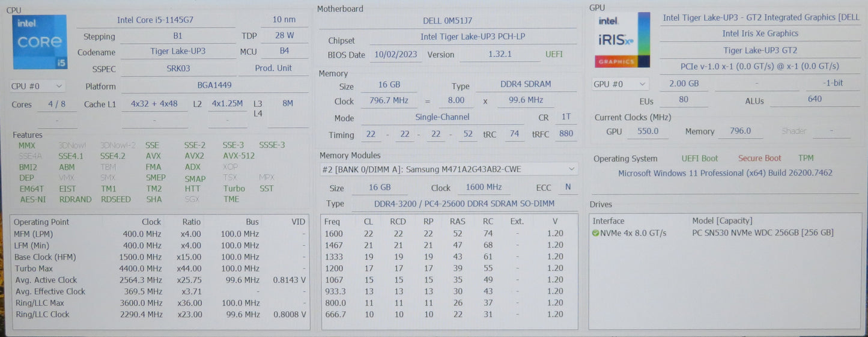Click the AVX-512 feature label
The width and height of the screenshot is (868, 337).
238,156
